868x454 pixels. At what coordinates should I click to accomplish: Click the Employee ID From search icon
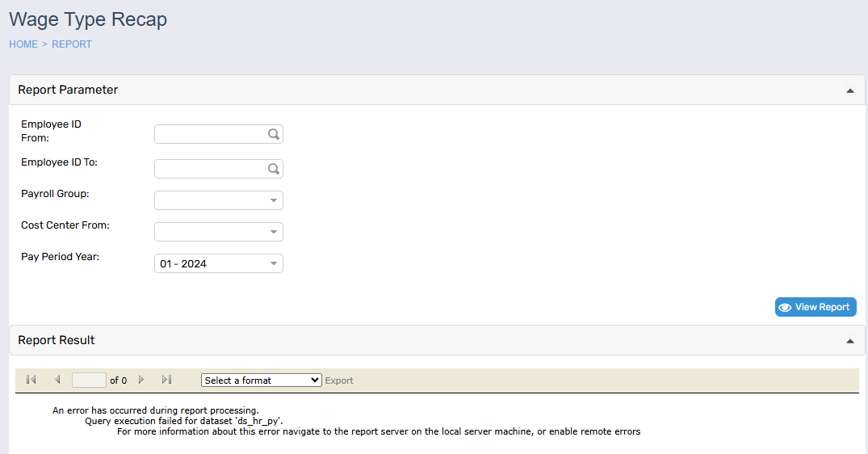tap(274, 135)
